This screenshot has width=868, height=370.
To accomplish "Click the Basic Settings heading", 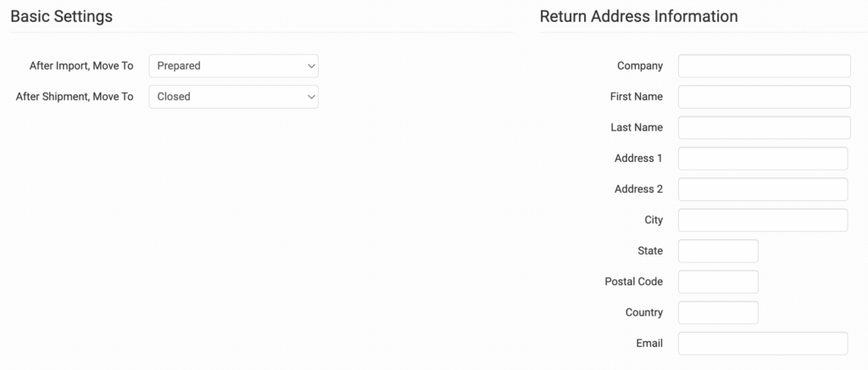I will point(61,16).
